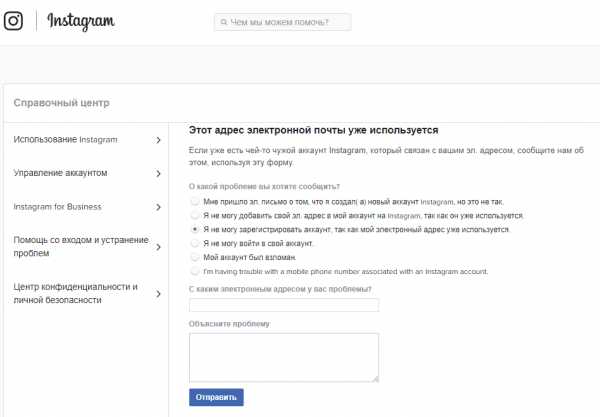Expand Instagram for Business chevron
This screenshot has height=417, width=600.
(158, 207)
